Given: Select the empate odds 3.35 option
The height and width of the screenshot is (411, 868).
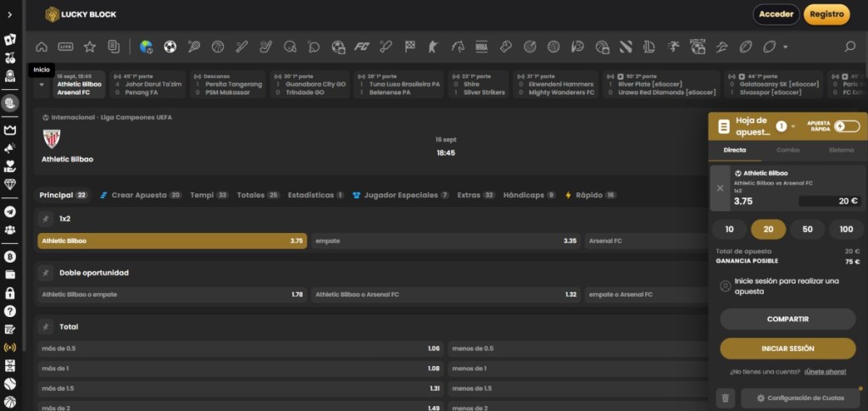Looking at the screenshot, I should coord(446,241).
